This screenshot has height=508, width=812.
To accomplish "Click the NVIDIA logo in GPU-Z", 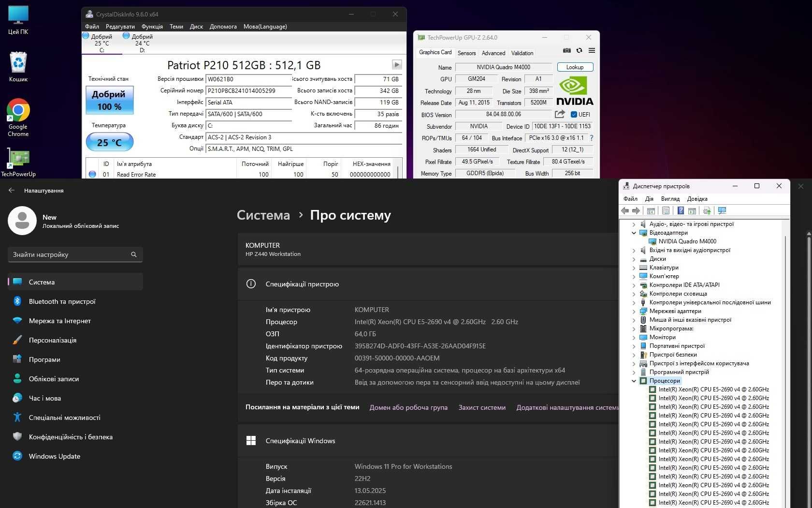I will click(575, 91).
